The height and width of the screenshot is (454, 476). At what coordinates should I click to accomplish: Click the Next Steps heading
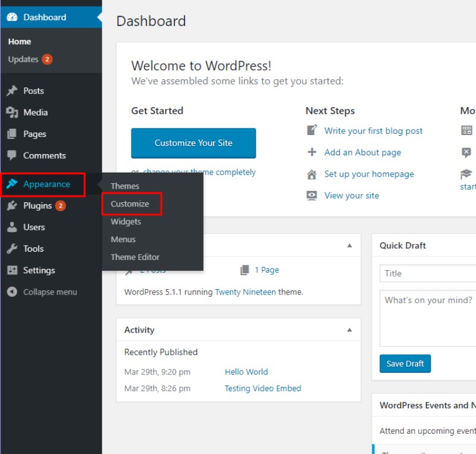pos(330,111)
